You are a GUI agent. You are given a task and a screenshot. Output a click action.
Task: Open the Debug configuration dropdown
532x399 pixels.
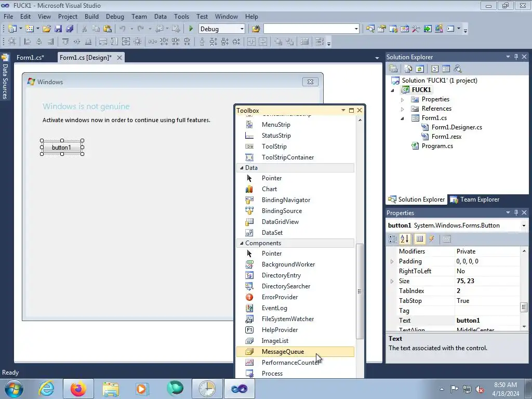click(242, 29)
